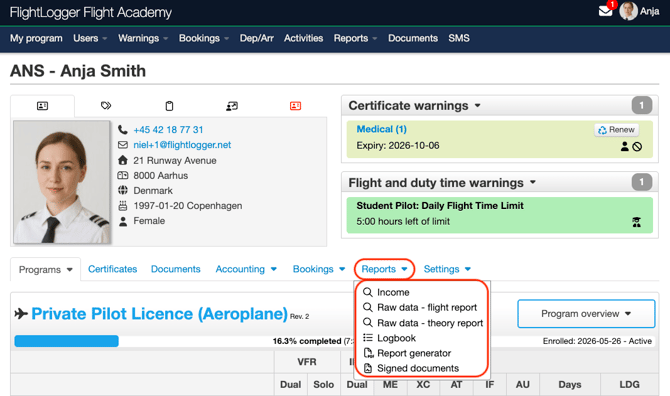Click the blue program completion progress bar
Image resolution: width=670 pixels, height=396 pixels.
click(x=66, y=341)
